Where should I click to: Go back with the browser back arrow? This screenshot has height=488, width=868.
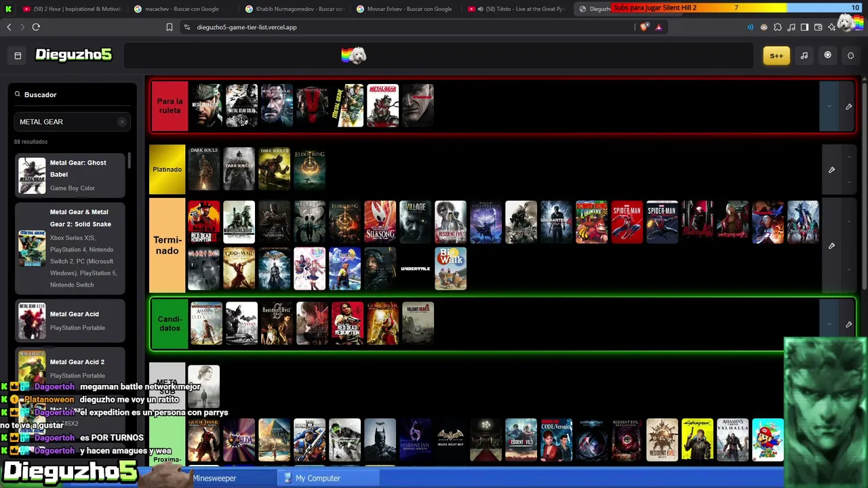pos(9,27)
